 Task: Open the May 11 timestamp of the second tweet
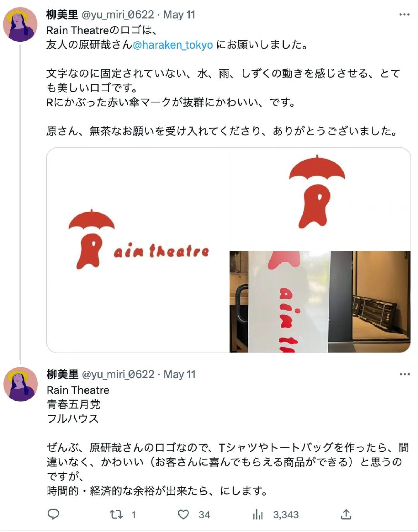[x=179, y=375]
